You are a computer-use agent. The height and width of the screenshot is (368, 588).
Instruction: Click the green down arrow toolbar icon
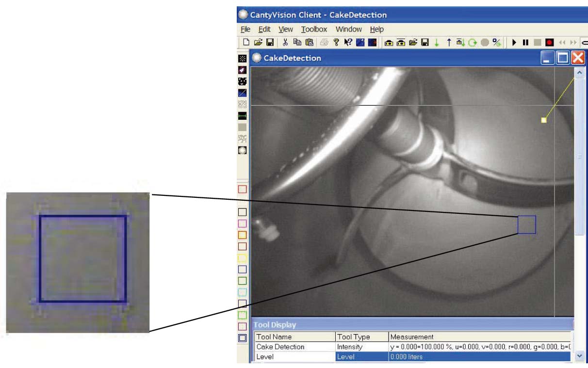[437, 43]
